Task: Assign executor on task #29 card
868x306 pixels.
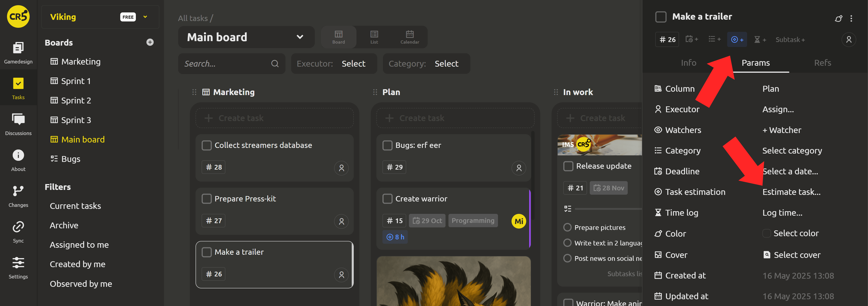Action: [519, 168]
